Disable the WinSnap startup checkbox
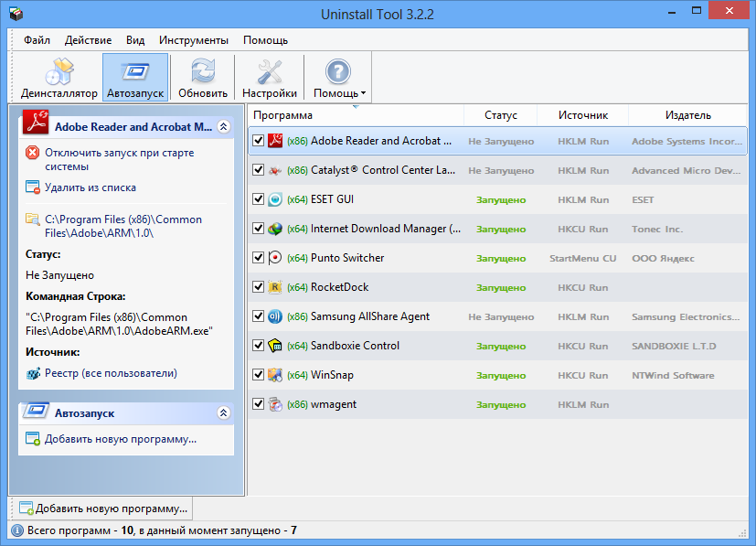The height and width of the screenshot is (546, 756). (x=259, y=375)
